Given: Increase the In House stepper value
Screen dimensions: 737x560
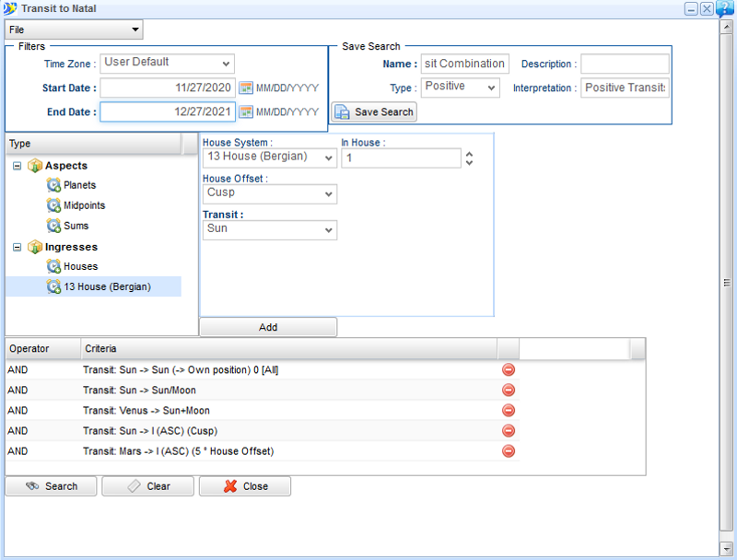Looking at the screenshot, I should pyautogui.click(x=469, y=154).
